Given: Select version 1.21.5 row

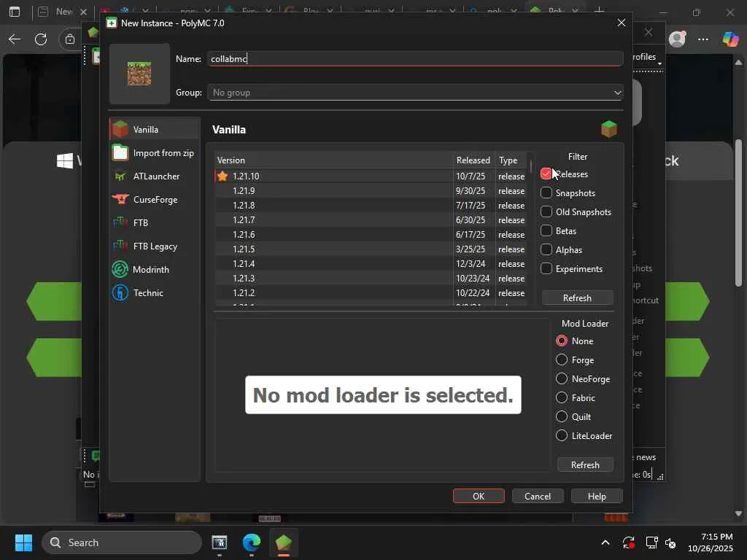Looking at the screenshot, I should (371, 249).
